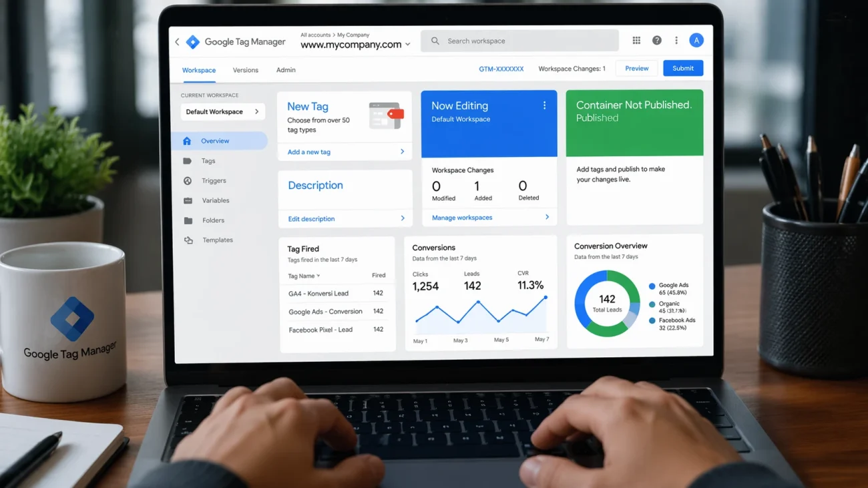
Task: Click the CVR value 11.3%
Action: pyautogui.click(x=530, y=285)
